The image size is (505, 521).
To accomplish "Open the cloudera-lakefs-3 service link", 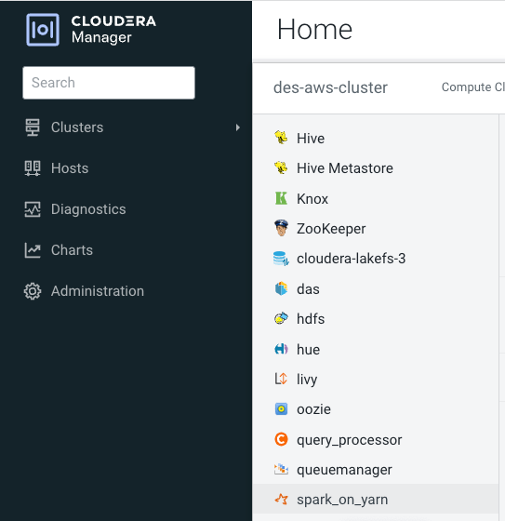I will tap(351, 259).
